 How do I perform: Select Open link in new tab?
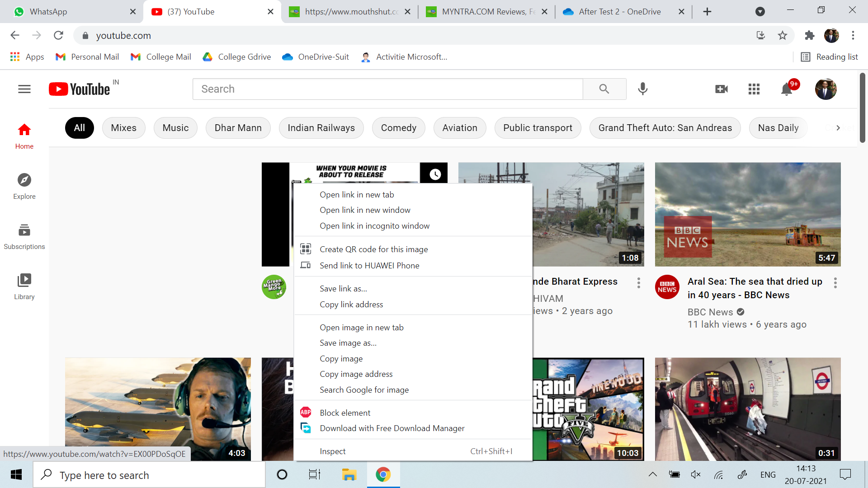[x=357, y=195]
